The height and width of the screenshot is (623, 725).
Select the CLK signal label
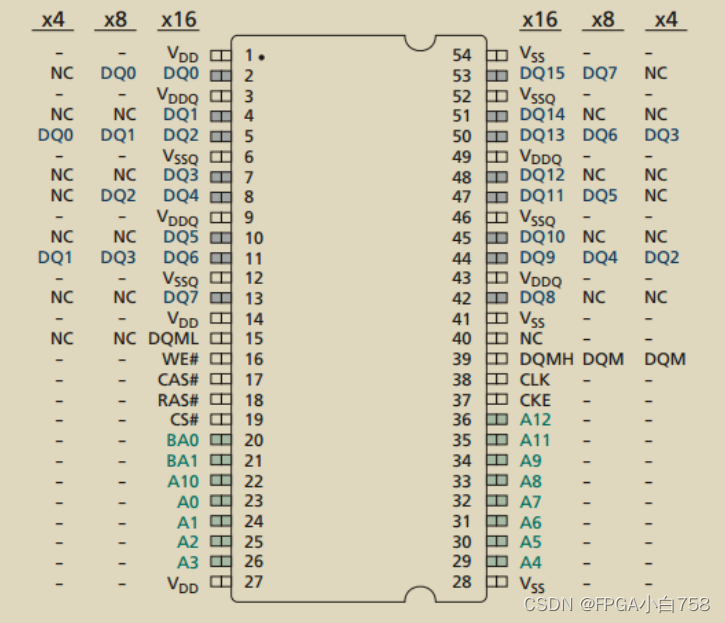[x=535, y=380]
